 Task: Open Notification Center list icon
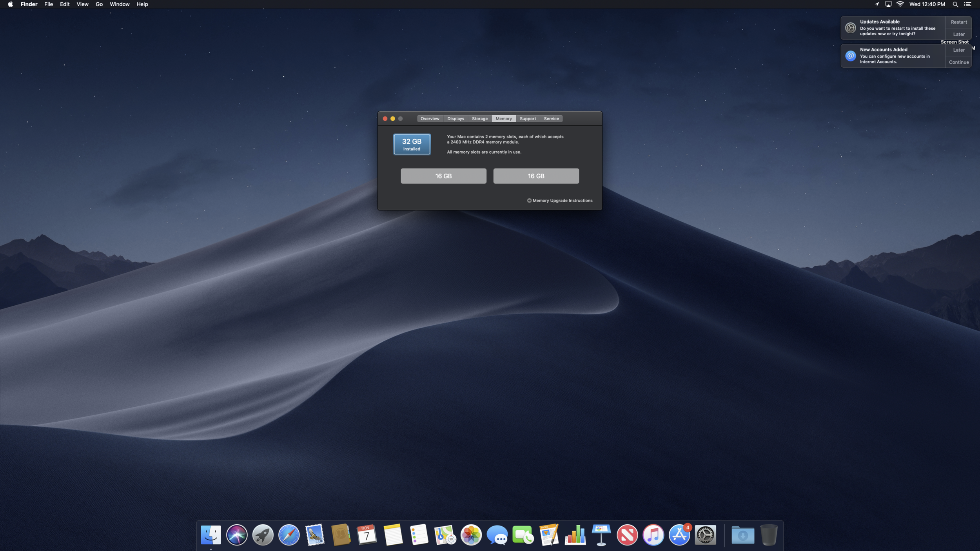tap(968, 4)
